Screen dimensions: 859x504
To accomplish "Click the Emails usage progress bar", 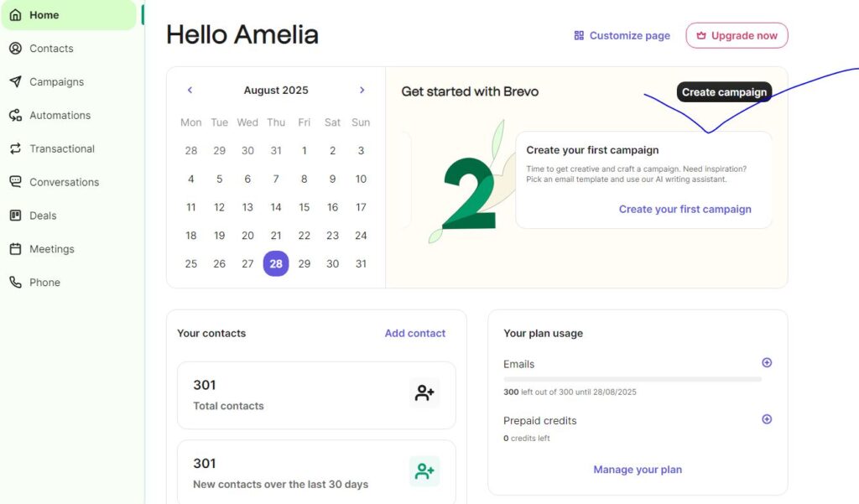I will [633, 379].
